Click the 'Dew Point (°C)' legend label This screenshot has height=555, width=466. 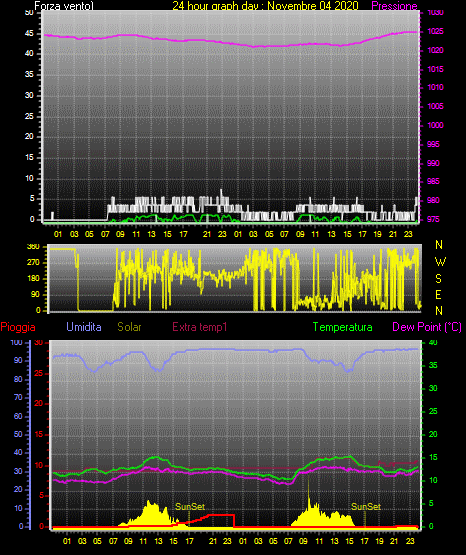(x=427, y=327)
